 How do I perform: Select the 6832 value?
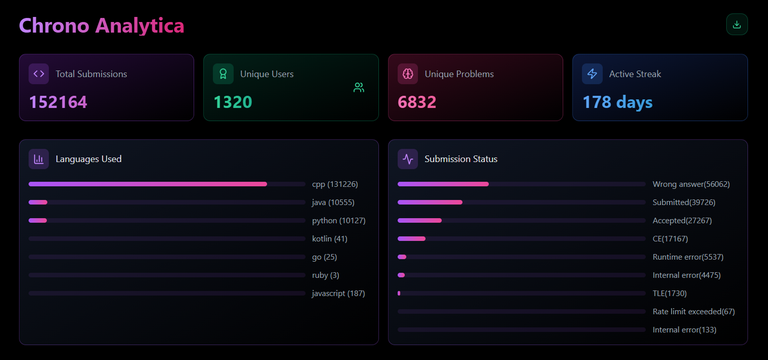[x=417, y=102]
